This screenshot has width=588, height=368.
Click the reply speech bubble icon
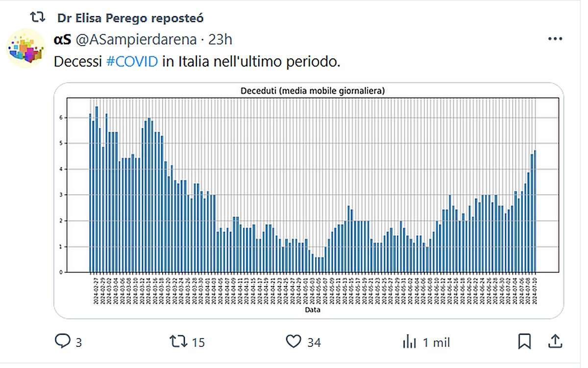coord(62,342)
